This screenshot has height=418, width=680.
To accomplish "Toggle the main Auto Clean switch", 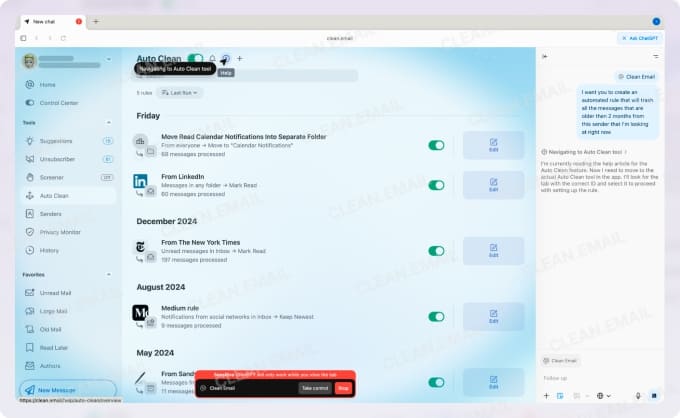I will (195, 59).
